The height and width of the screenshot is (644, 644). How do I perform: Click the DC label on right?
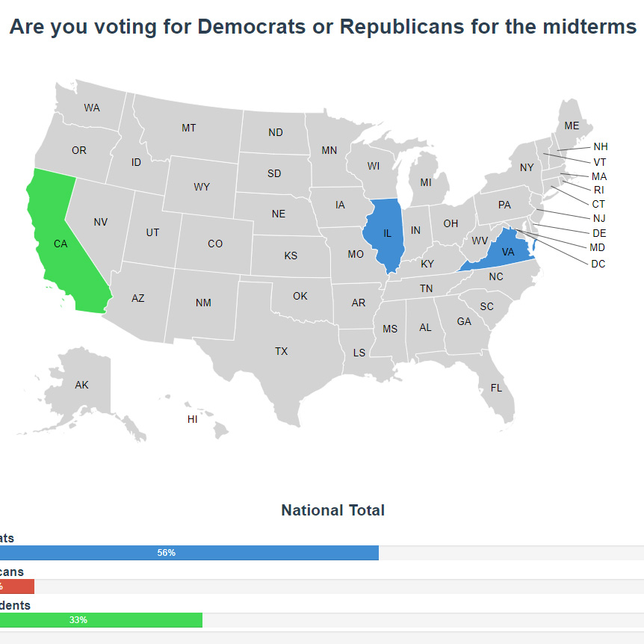[x=598, y=264]
